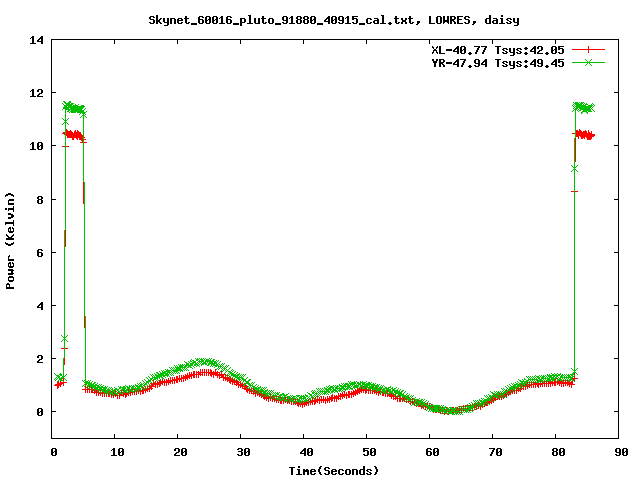Click the x-axis tick label 70
640x480 pixels.
click(495, 452)
